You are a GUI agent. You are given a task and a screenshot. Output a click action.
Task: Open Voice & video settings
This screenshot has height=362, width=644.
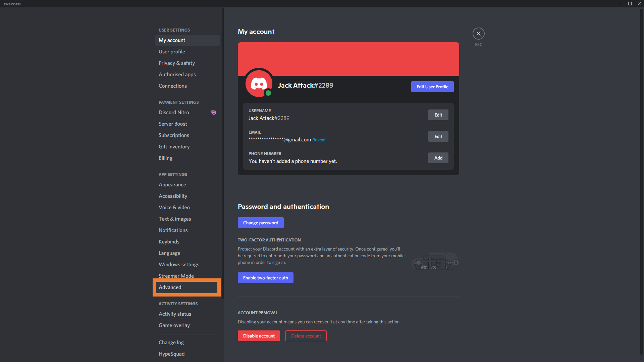(174, 208)
